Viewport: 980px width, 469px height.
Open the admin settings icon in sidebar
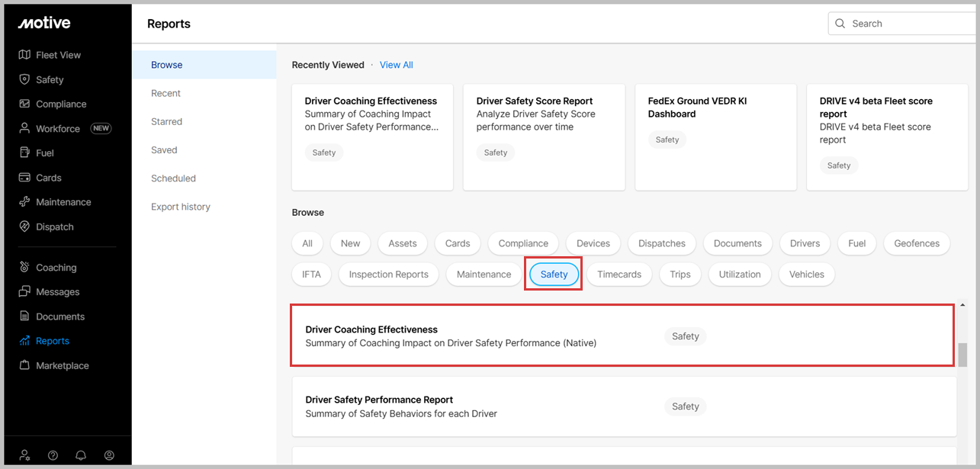[x=24, y=455]
